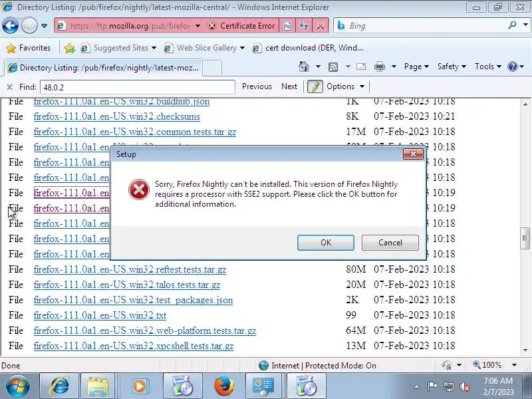Toggle Compatibility View icon in address bar
Viewport: 532px width, 399px height.
pyautogui.click(x=287, y=26)
